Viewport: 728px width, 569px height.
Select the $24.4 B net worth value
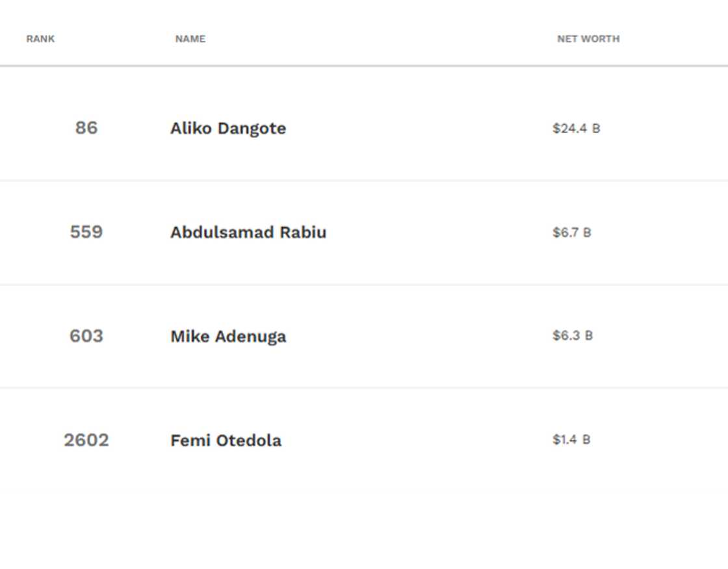pyautogui.click(x=576, y=129)
